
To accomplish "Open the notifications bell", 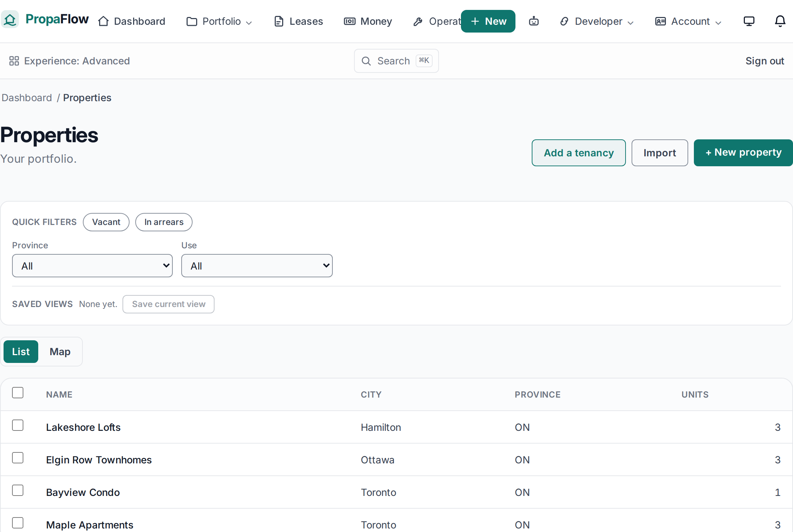I will click(780, 21).
